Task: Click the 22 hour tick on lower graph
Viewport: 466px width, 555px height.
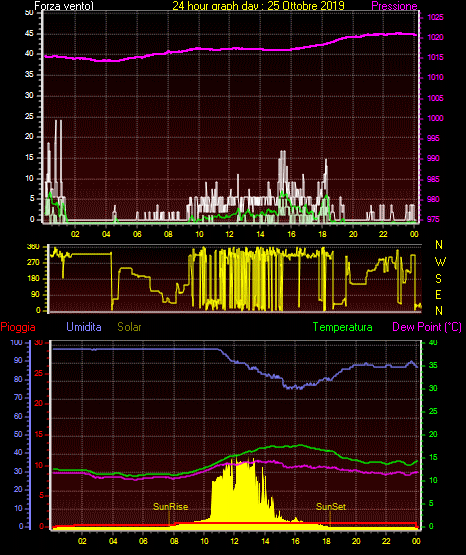Action: tap(386, 541)
